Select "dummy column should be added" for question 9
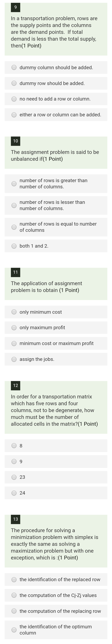112x644 pixels. tap(14, 67)
